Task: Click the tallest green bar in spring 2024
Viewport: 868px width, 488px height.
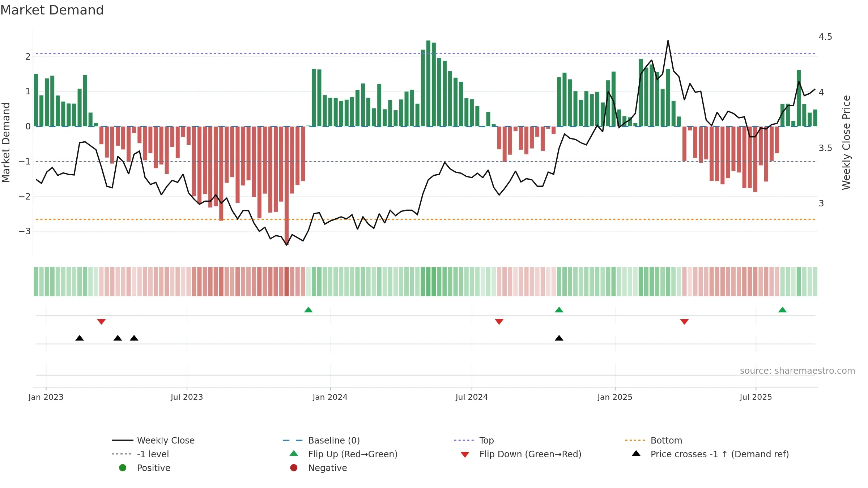Action: click(x=428, y=83)
